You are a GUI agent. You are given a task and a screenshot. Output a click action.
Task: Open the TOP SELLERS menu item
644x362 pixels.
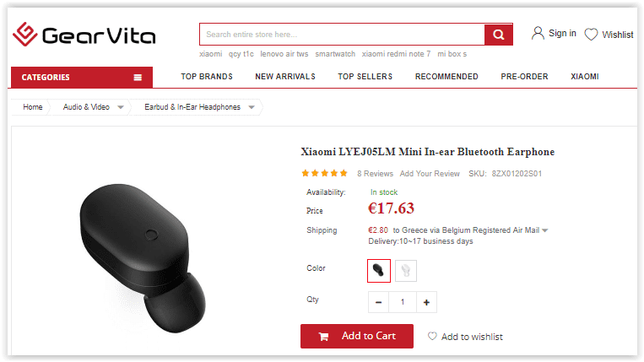pos(365,77)
